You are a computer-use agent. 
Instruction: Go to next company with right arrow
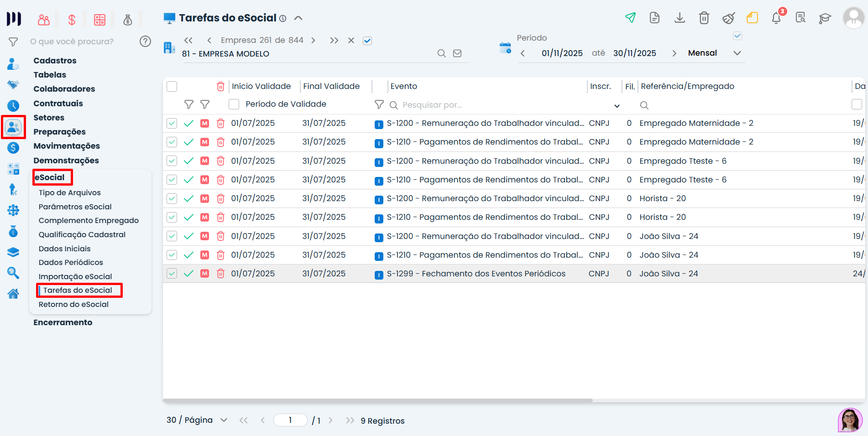[x=314, y=40]
